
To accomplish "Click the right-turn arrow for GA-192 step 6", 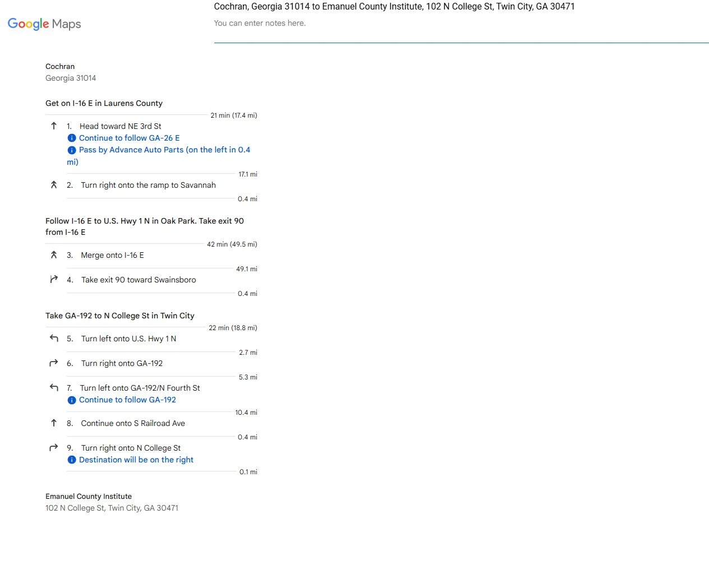I will tap(54, 363).
